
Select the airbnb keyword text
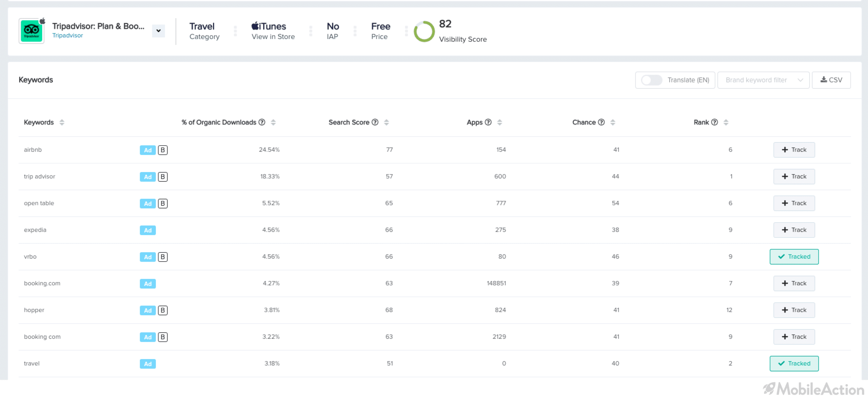click(33, 150)
